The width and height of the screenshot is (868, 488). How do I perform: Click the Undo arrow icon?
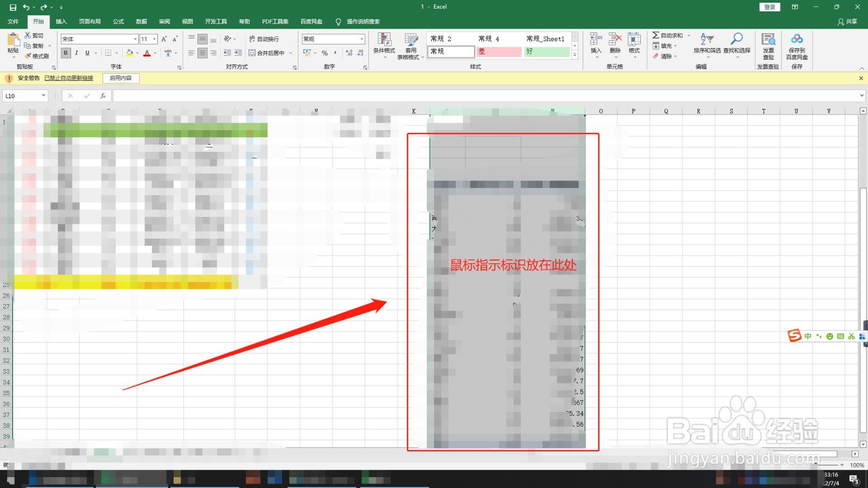[x=26, y=7]
